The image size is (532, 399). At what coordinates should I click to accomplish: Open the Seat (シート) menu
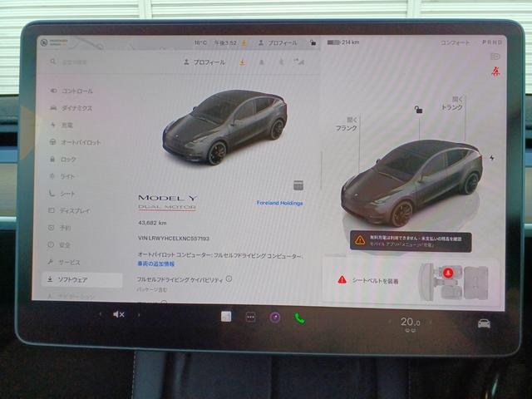pyautogui.click(x=62, y=194)
